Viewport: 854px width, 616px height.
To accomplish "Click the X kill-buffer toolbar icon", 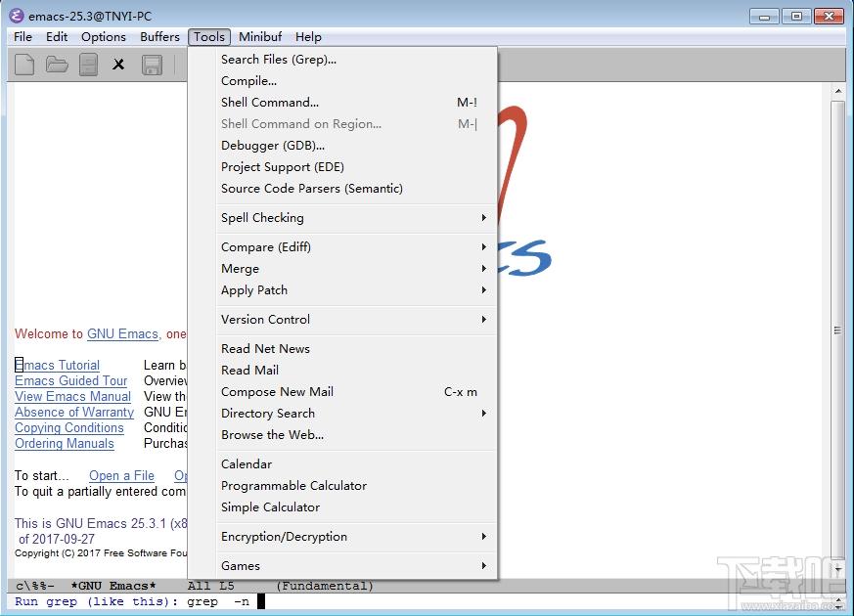I will tap(118, 65).
